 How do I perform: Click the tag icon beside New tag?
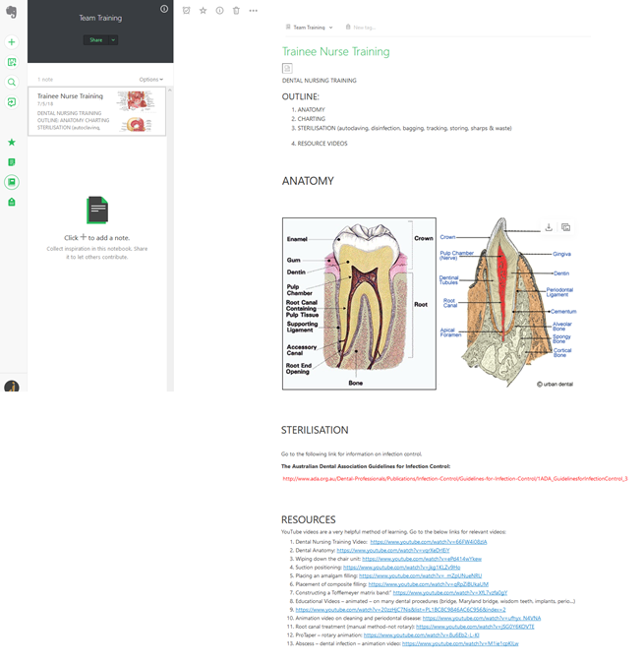[348, 28]
